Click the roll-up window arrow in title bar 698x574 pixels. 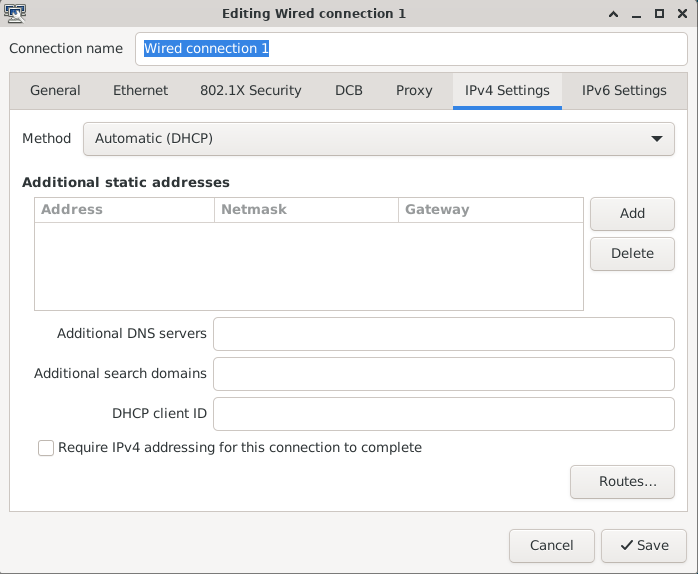[x=613, y=14]
